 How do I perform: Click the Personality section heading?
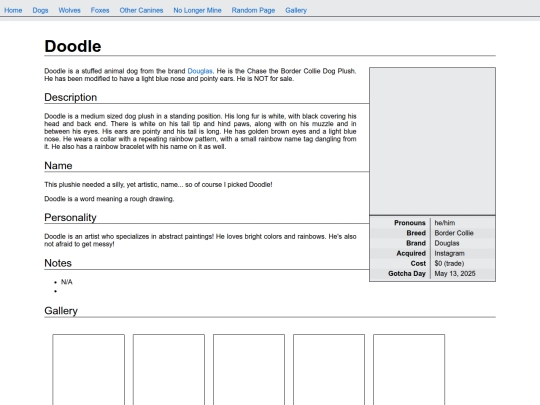click(70, 218)
